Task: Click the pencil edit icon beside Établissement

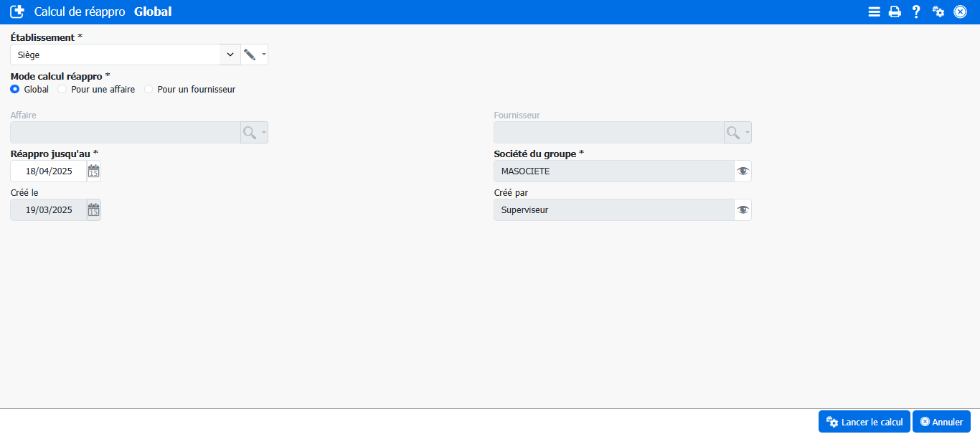Action: (x=250, y=55)
